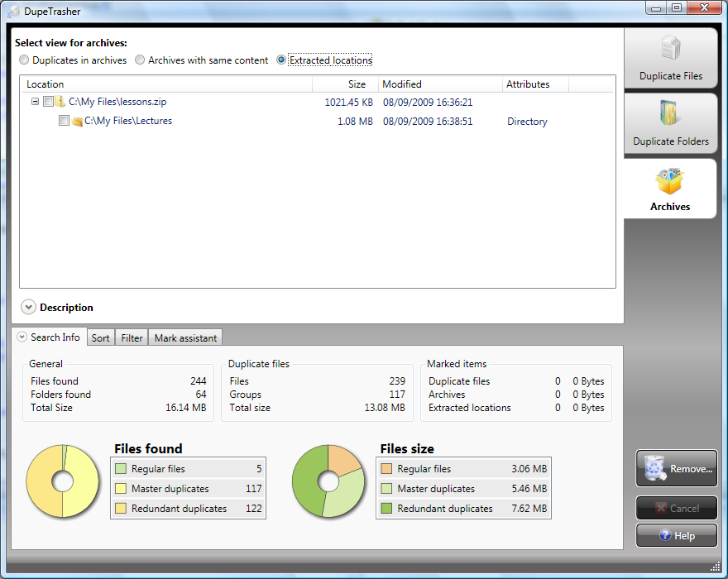
Task: Click the Cancel button
Action: tap(677, 508)
